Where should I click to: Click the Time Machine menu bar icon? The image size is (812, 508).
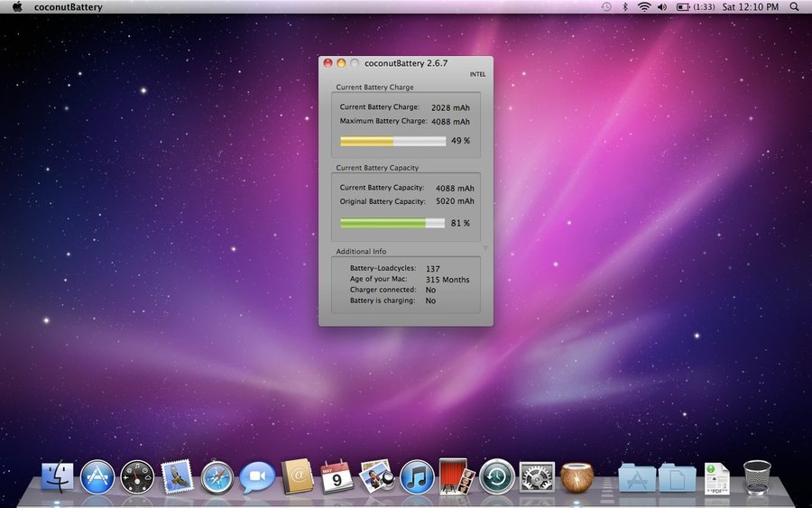[x=606, y=6]
